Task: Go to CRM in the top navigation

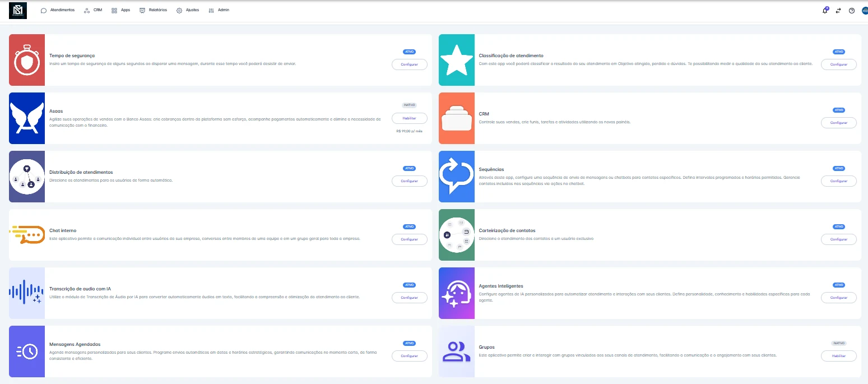Action: coord(93,10)
